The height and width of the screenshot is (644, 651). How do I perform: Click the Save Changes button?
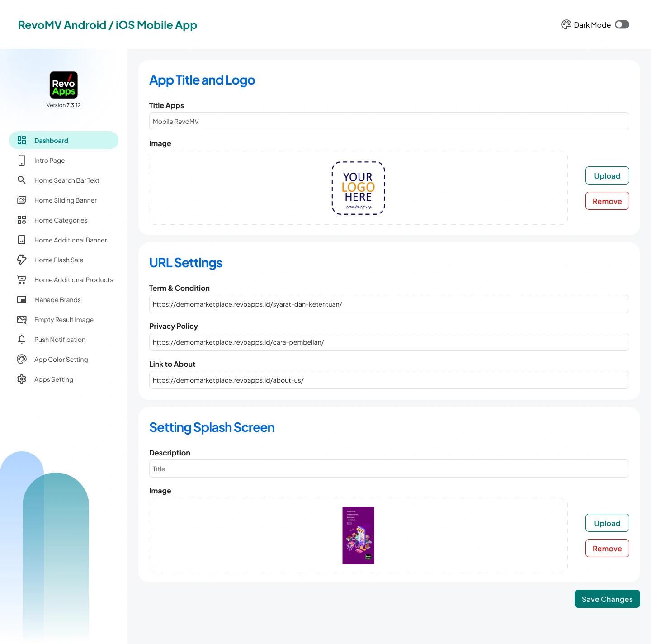click(x=607, y=599)
